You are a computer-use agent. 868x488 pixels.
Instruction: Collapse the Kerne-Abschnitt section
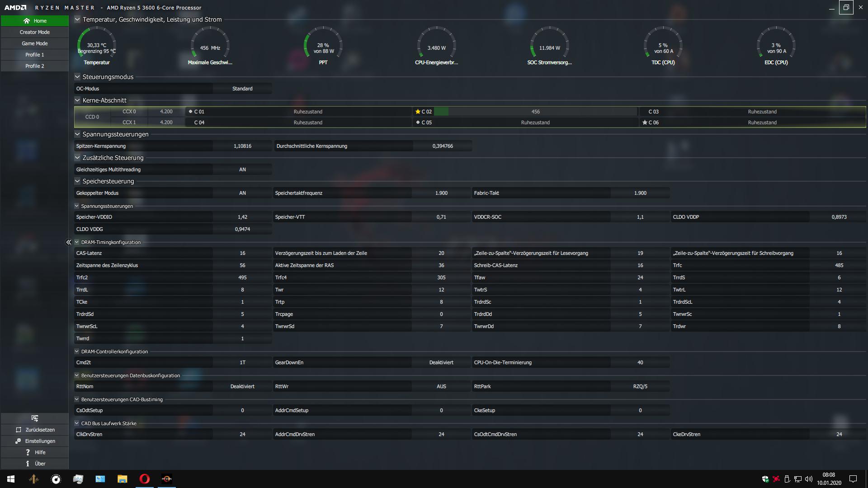[x=77, y=100]
